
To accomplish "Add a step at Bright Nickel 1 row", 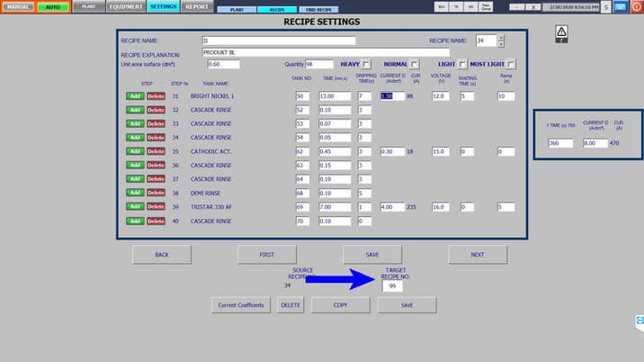I will tap(135, 95).
